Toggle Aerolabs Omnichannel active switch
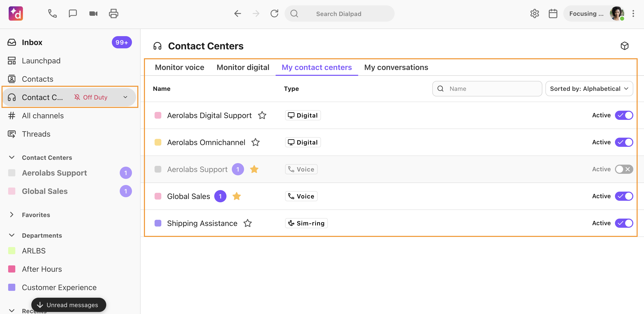Image resolution: width=644 pixels, height=314 pixels. 624,142
